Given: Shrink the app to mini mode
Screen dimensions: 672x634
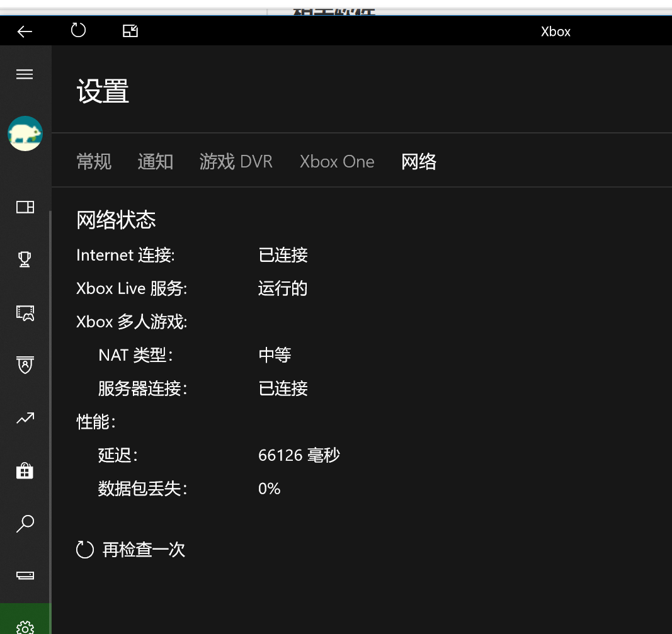Looking at the screenshot, I should pos(130,30).
